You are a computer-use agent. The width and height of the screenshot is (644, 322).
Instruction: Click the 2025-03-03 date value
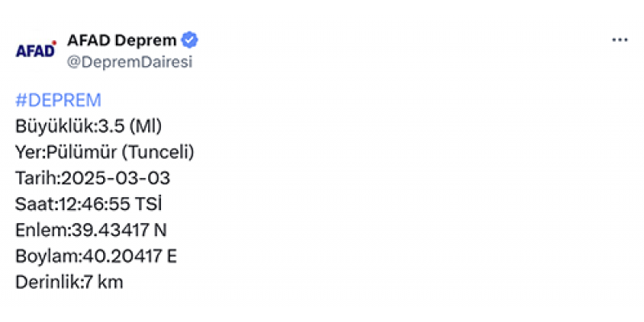(x=116, y=178)
